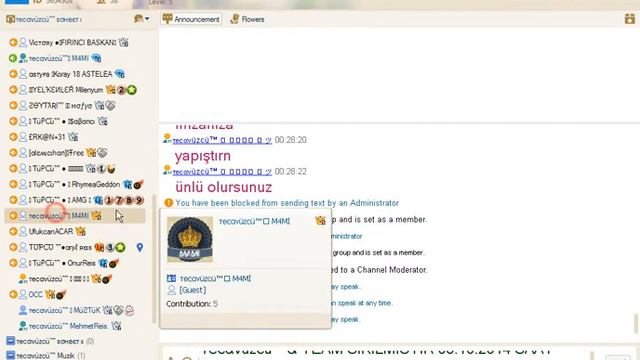Click the ID card icon in popup

click(x=171, y=278)
